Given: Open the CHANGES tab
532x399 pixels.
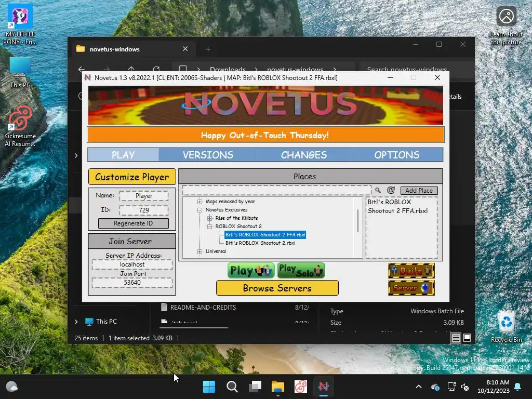Looking at the screenshot, I should (303, 155).
